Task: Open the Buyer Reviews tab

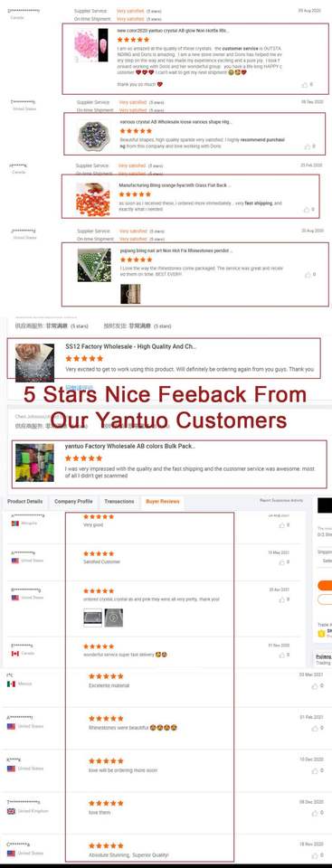Action: point(163,502)
